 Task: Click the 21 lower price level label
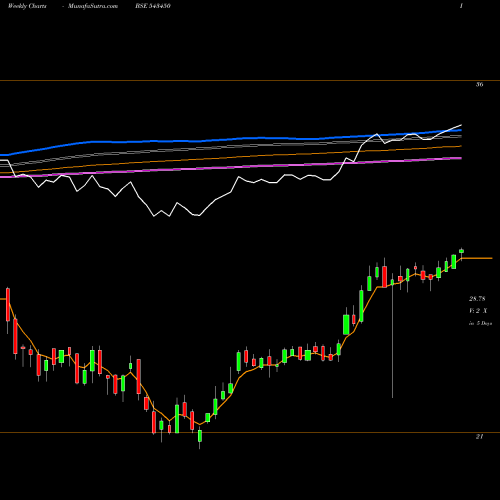(479, 437)
